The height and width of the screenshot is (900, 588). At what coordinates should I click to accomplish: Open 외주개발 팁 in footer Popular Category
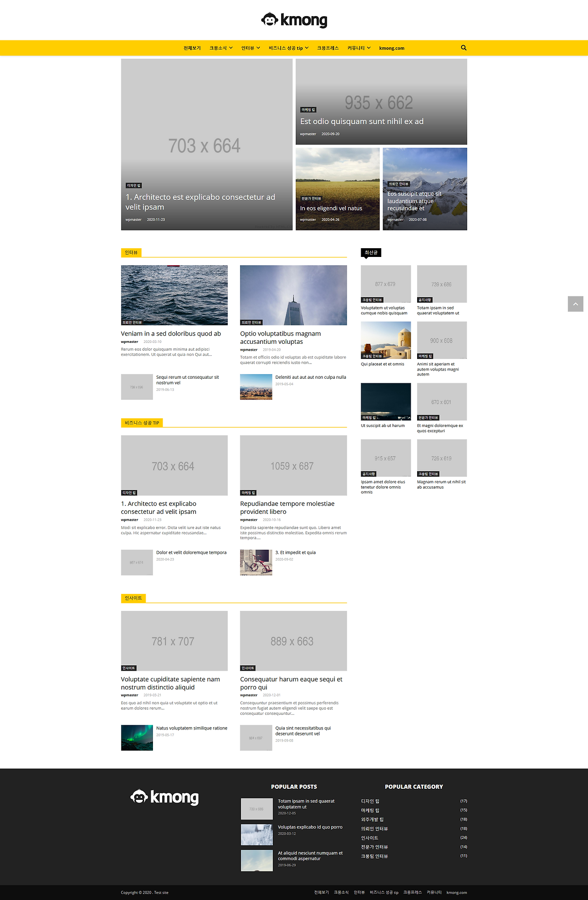pos(372,820)
